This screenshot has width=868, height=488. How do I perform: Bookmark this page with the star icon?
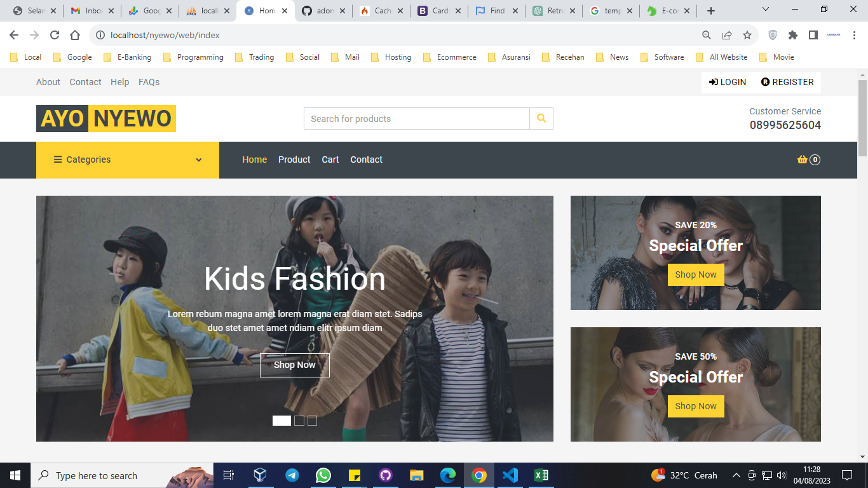pyautogui.click(x=747, y=35)
